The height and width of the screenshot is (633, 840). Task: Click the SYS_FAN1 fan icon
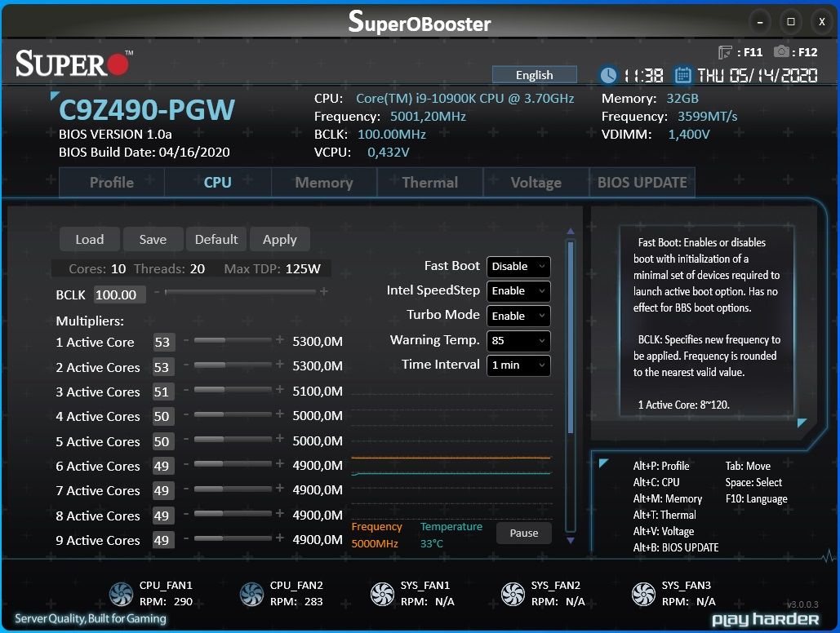pyautogui.click(x=383, y=594)
